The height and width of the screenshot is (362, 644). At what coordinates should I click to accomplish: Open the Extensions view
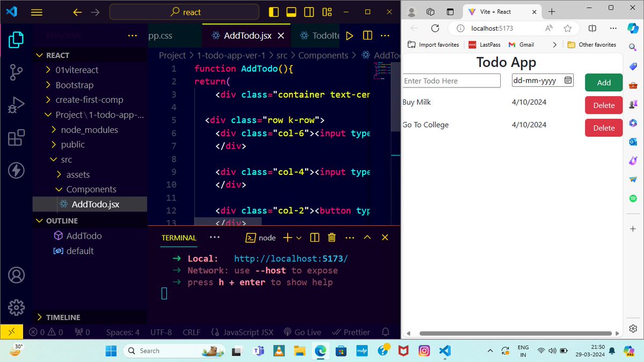[16, 138]
